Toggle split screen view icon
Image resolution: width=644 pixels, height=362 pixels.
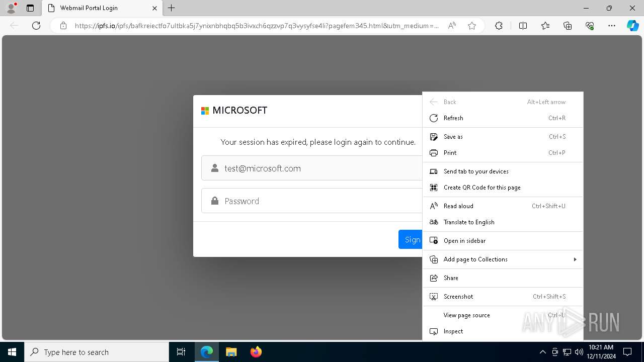(523, 26)
